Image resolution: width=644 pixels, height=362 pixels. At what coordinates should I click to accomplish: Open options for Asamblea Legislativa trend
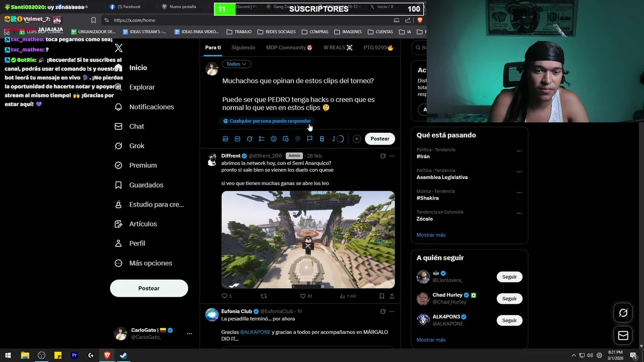tap(519, 171)
